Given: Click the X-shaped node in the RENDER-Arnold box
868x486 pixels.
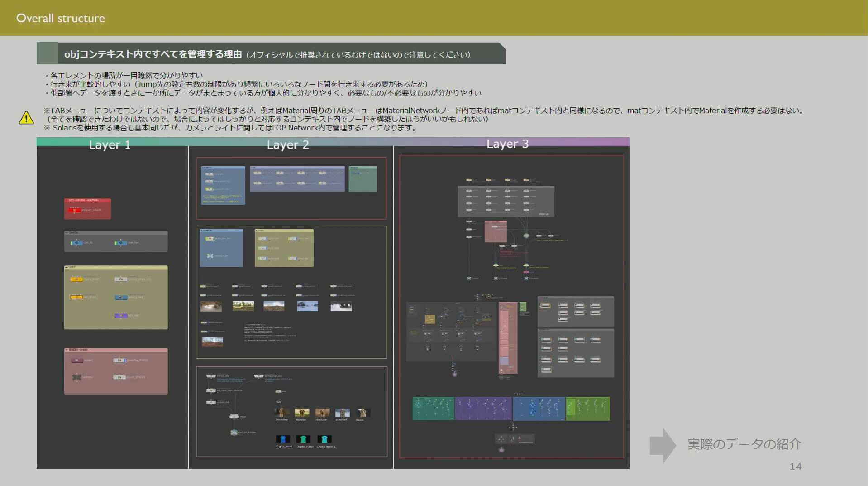Looking at the screenshot, I should [x=76, y=377].
